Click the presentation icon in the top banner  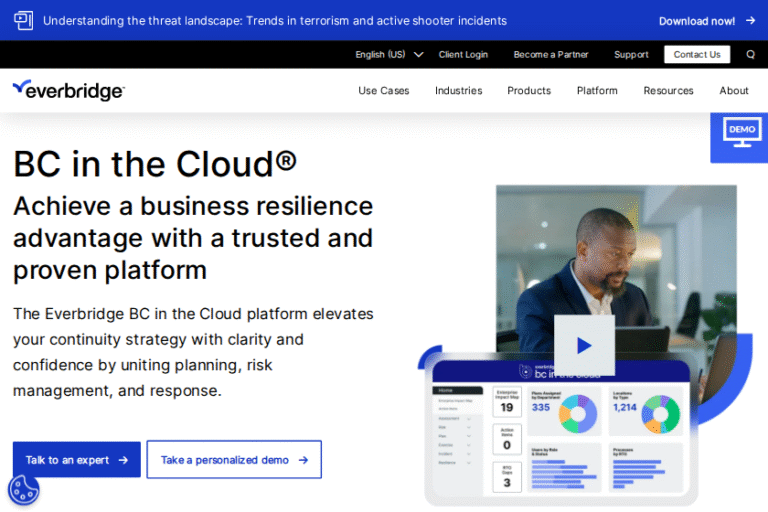[23, 20]
